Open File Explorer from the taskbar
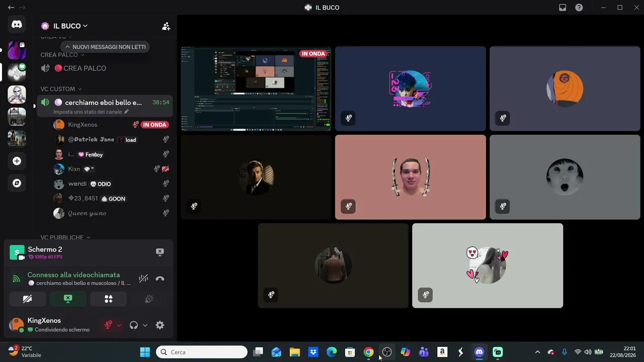This screenshot has width=644, height=362. click(x=295, y=352)
